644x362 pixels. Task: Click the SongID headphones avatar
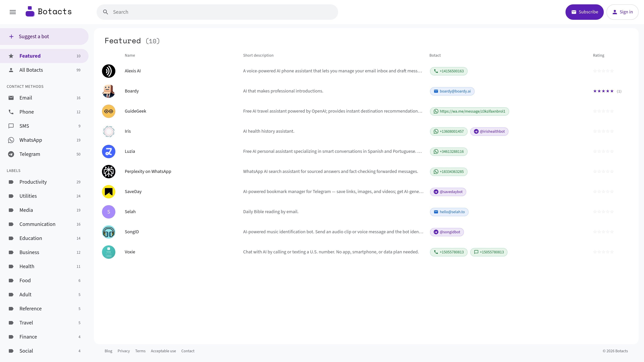tap(109, 232)
